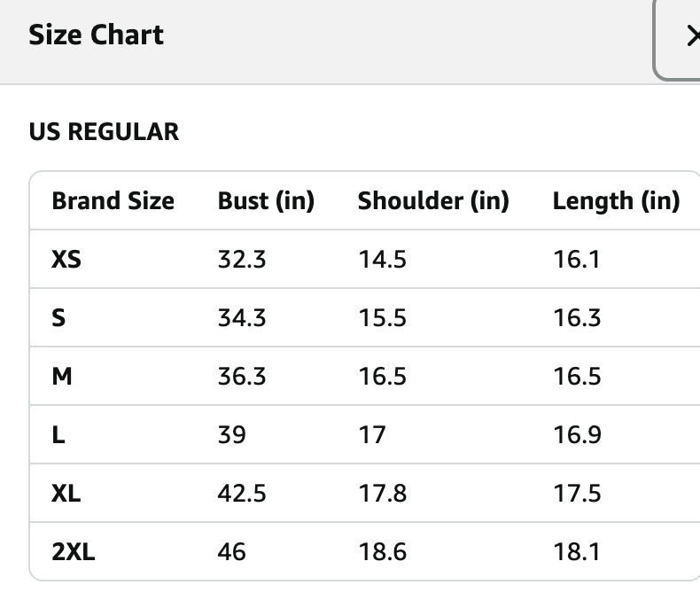This screenshot has width=700, height=616.
Task: Click the 42.5 bust value for XL
Action: tap(242, 494)
